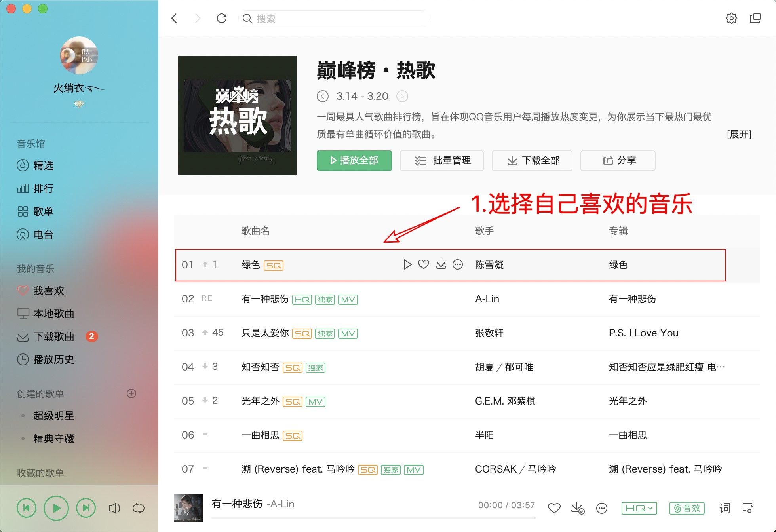Click 分享 share button
776x532 pixels.
coord(618,160)
